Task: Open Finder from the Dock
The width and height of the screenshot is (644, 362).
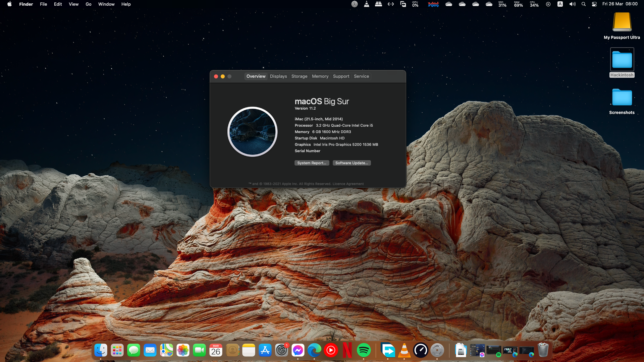Action: coord(101,351)
